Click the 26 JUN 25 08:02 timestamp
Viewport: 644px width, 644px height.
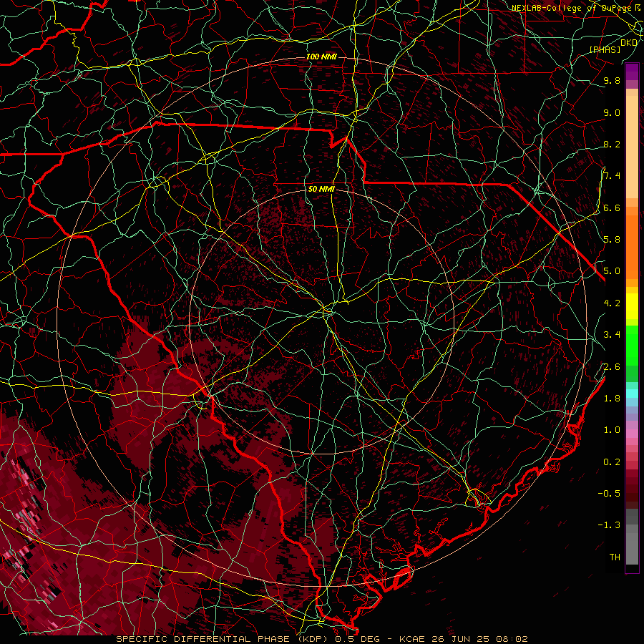[481, 639]
